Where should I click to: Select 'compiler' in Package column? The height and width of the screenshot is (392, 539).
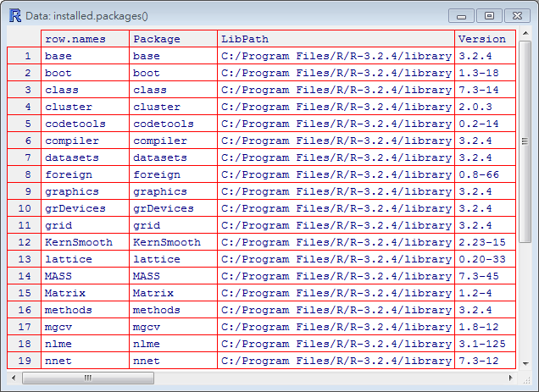tap(173, 141)
